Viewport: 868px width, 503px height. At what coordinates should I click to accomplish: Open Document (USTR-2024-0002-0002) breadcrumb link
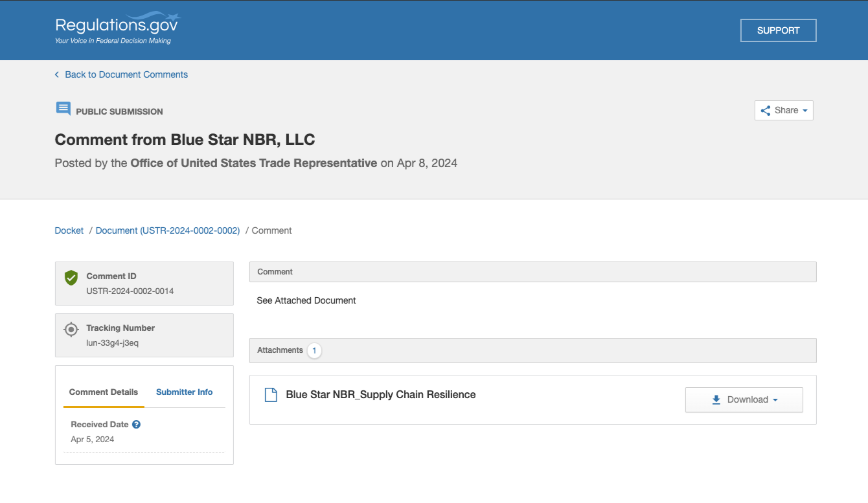[168, 230]
